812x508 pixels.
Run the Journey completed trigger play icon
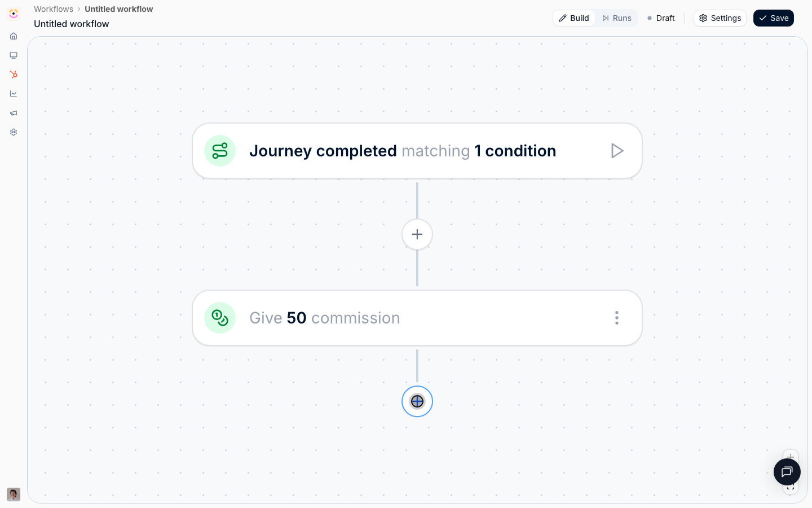(x=617, y=151)
